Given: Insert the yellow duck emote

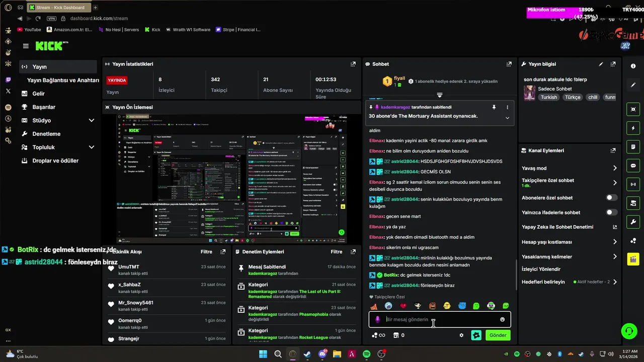Looking at the screenshot, I should tap(447, 306).
